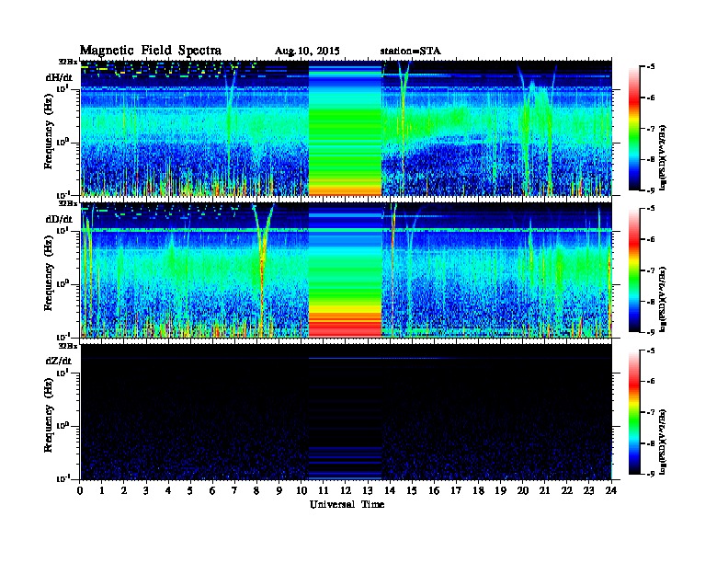Click hour tick '16' on time axis
The height and width of the screenshot is (563, 728).
click(434, 490)
